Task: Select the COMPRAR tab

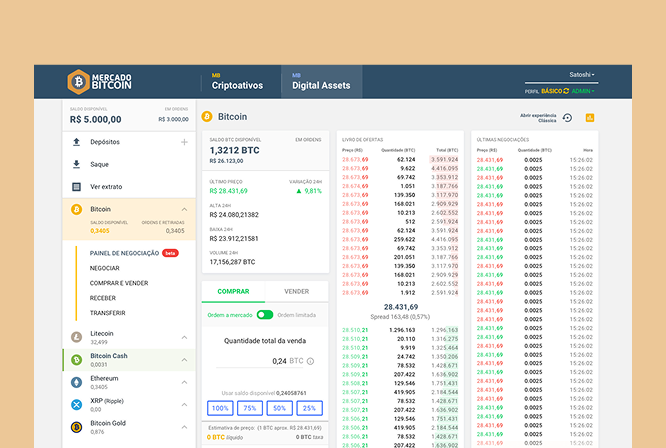Action: (233, 291)
